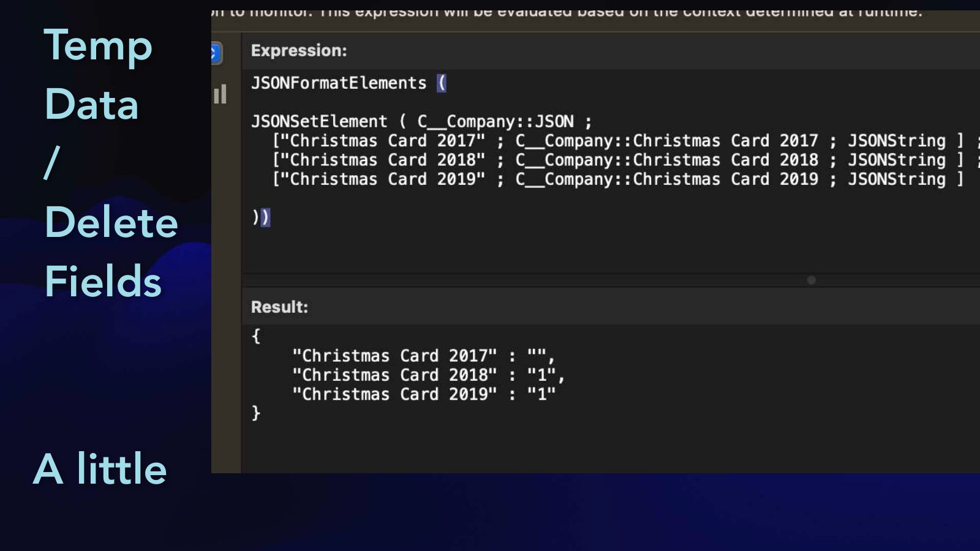Viewport: 980px width, 551px height.
Task: Click JSONString on the Christmas Card 2017 line
Action: [897, 141]
